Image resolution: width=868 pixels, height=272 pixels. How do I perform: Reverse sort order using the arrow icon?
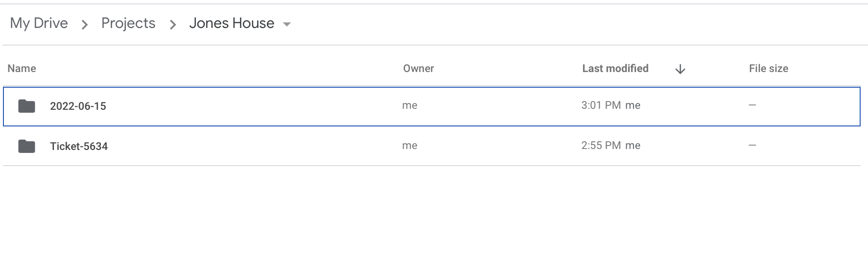(680, 70)
